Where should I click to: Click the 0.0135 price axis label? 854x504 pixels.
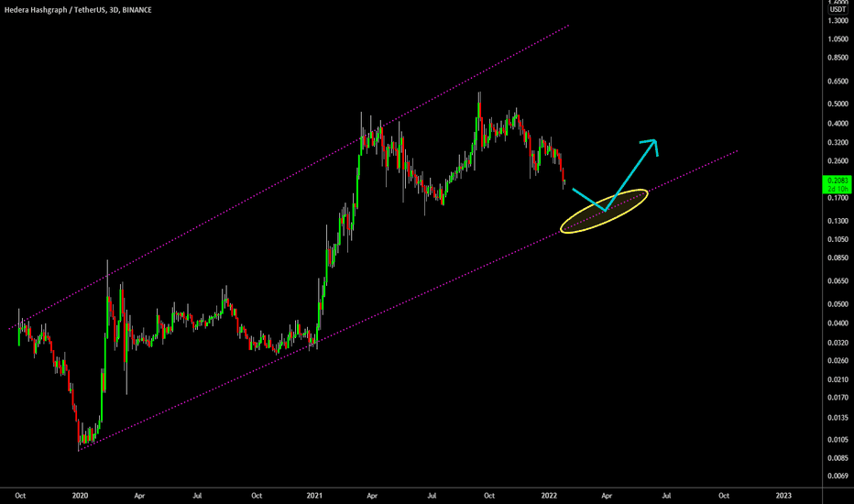tap(838, 419)
